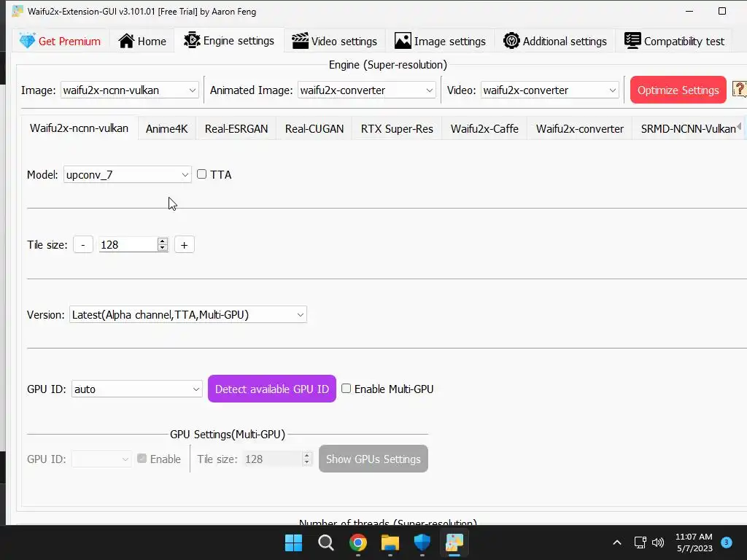Open the Compatibility test tab
The image size is (747, 560).
(675, 42)
